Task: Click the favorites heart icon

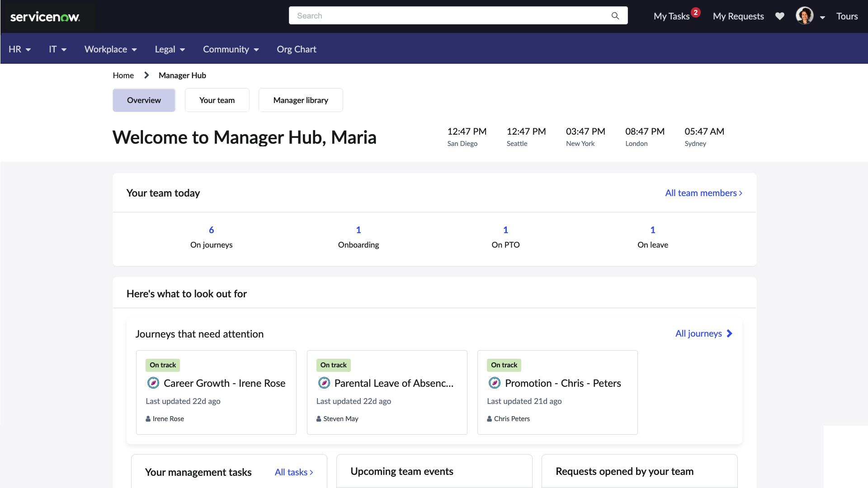Action: (x=780, y=16)
